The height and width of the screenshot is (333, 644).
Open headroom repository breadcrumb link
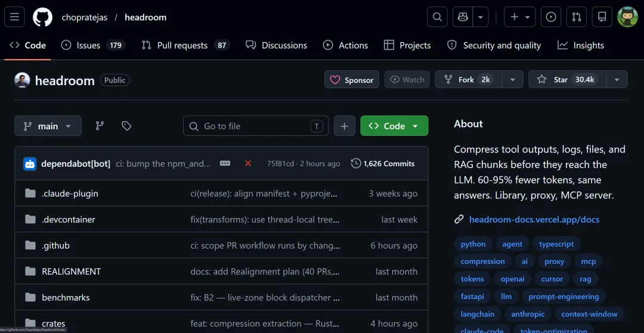pos(145,18)
